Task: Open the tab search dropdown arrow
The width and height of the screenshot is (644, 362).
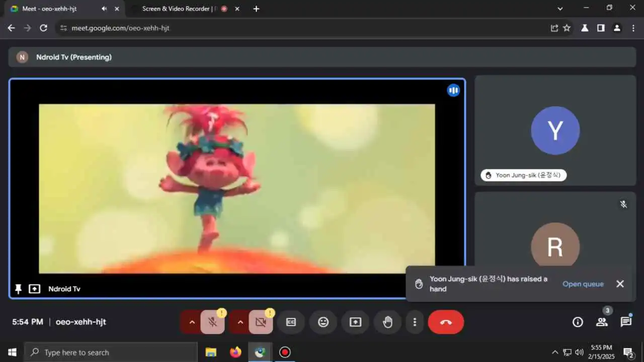Action: click(x=560, y=9)
